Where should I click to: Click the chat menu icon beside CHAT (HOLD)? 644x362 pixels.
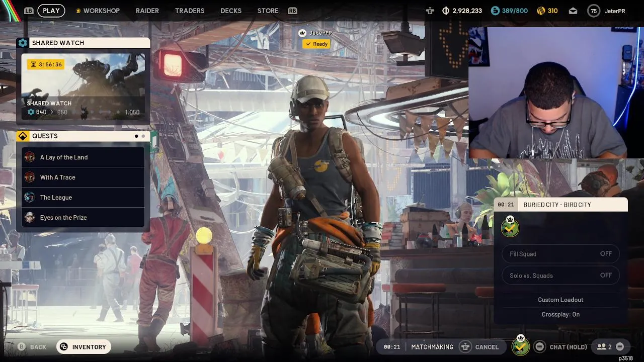pyautogui.click(x=539, y=346)
